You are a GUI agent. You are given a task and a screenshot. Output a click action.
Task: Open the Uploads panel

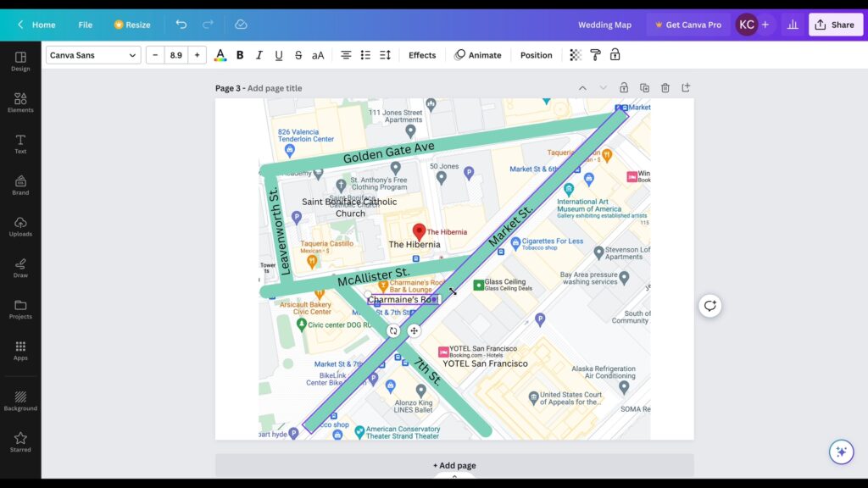tap(20, 227)
